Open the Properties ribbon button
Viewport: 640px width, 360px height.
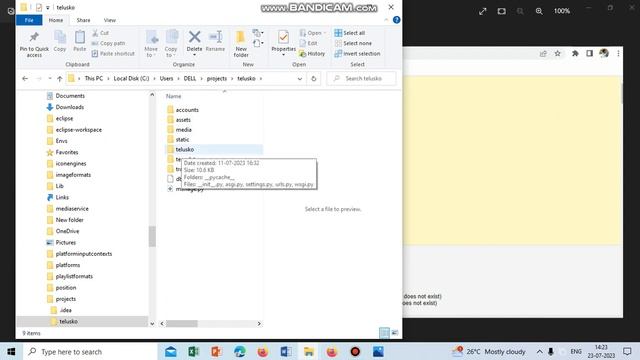pos(283,42)
